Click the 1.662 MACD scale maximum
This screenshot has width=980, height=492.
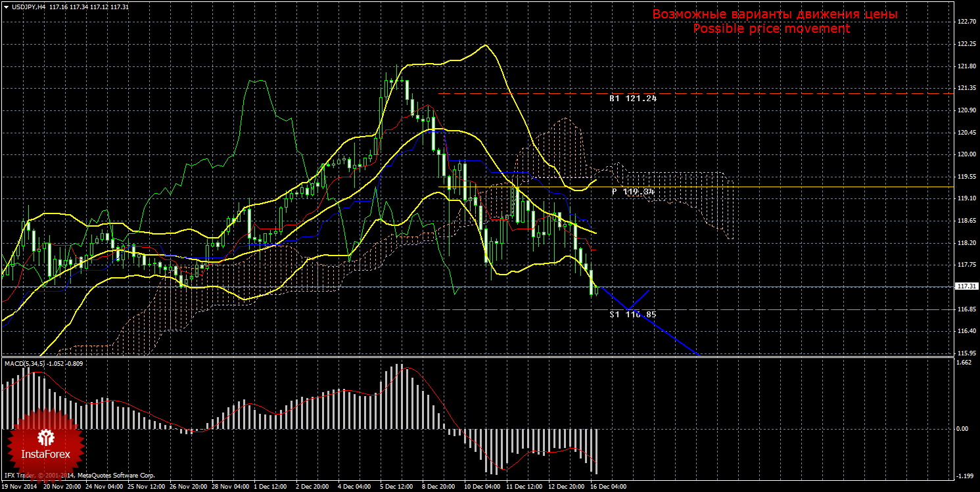click(964, 363)
